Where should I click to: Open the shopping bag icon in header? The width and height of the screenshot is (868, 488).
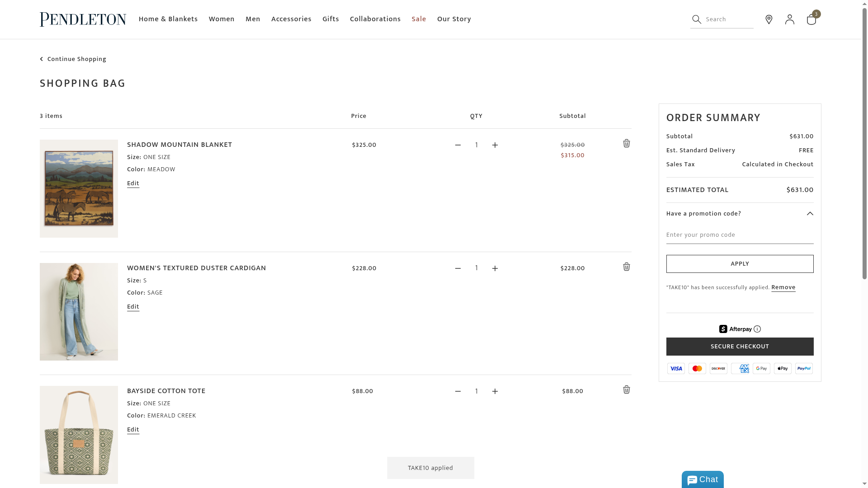pos(811,20)
